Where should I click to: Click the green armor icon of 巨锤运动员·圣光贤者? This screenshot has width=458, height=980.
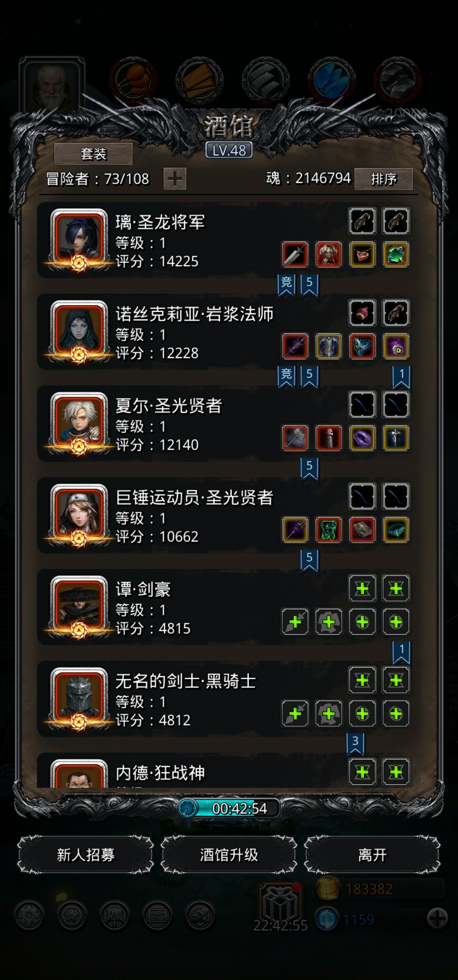click(x=329, y=530)
